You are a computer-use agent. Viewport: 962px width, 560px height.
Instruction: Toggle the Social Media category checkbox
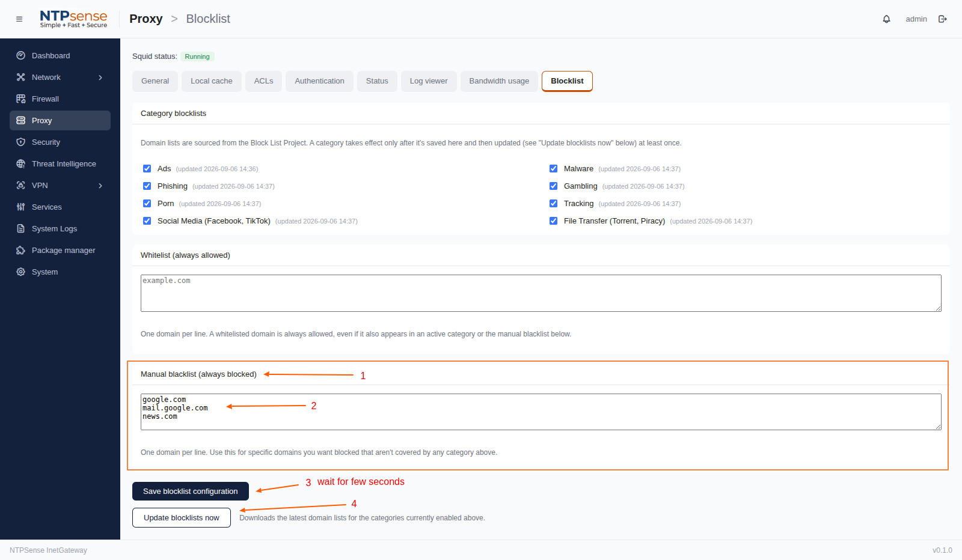tap(147, 221)
